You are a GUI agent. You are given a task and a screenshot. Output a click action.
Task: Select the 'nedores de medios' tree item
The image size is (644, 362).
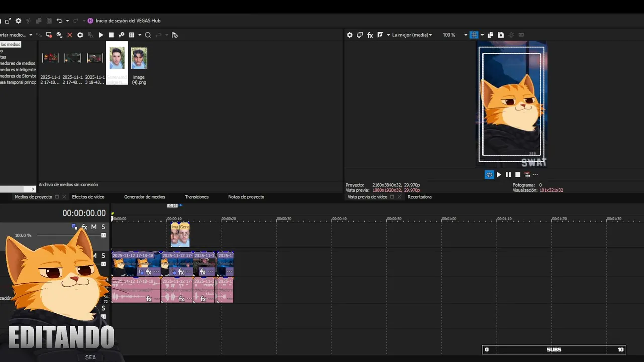pos(18,63)
